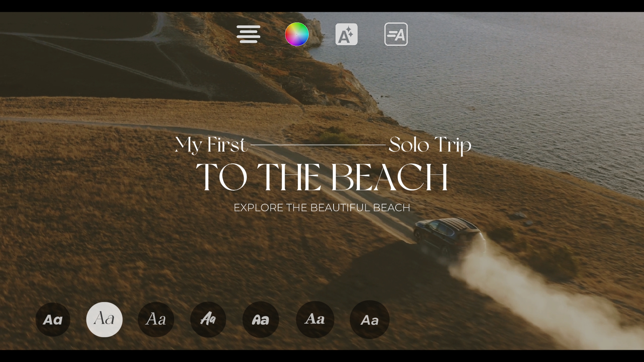Select the highlighted white serif font option

tap(104, 319)
